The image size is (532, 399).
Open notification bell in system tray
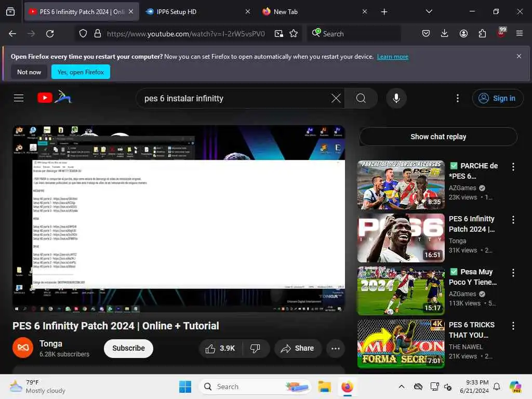click(x=497, y=387)
